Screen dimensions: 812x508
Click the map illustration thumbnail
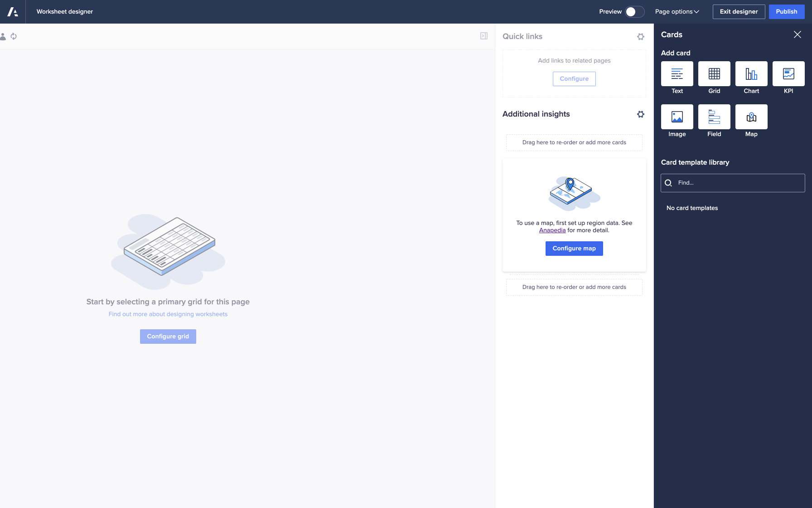point(574,194)
